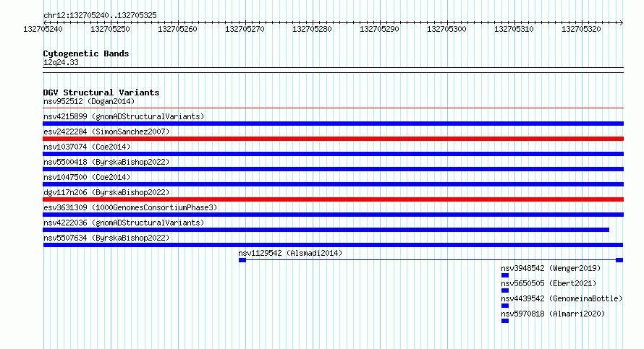The height and width of the screenshot is (349, 644).
Task: Click ruler position 132705310
Action: (514, 29)
